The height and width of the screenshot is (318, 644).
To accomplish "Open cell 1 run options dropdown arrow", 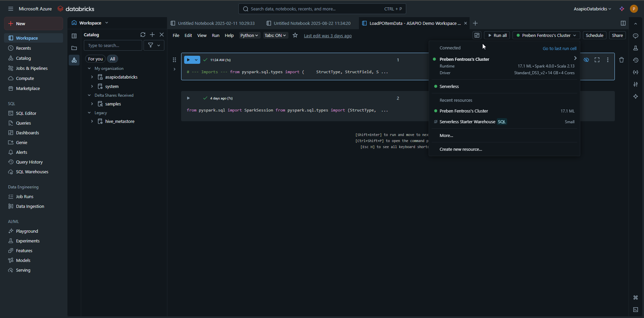I will [x=196, y=60].
